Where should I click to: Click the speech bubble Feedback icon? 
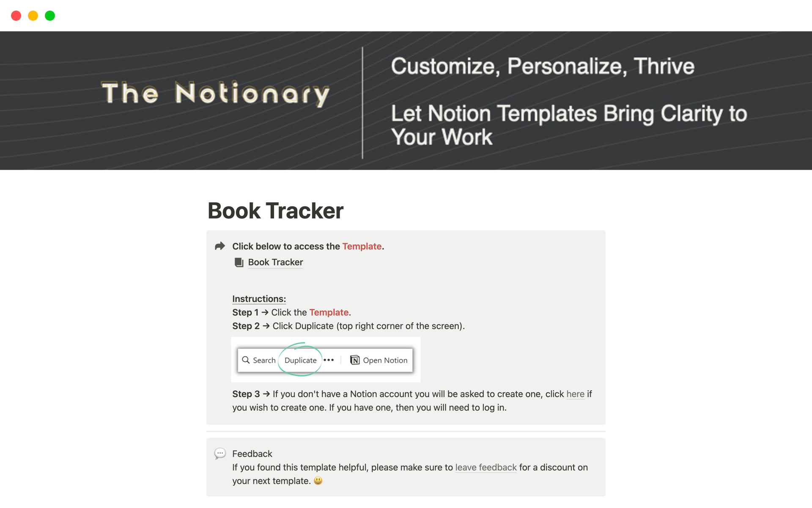click(x=220, y=454)
